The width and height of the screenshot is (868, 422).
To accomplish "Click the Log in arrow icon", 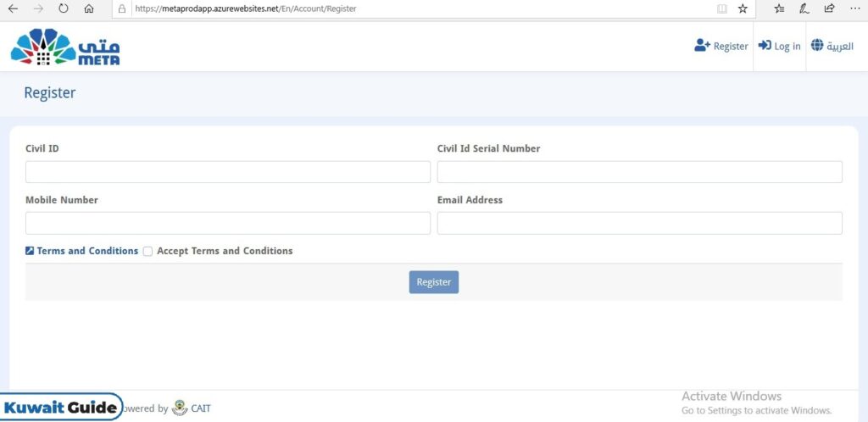I will 765,46.
